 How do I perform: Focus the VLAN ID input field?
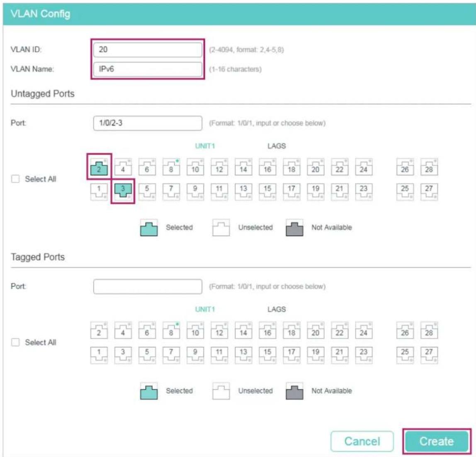click(148, 49)
